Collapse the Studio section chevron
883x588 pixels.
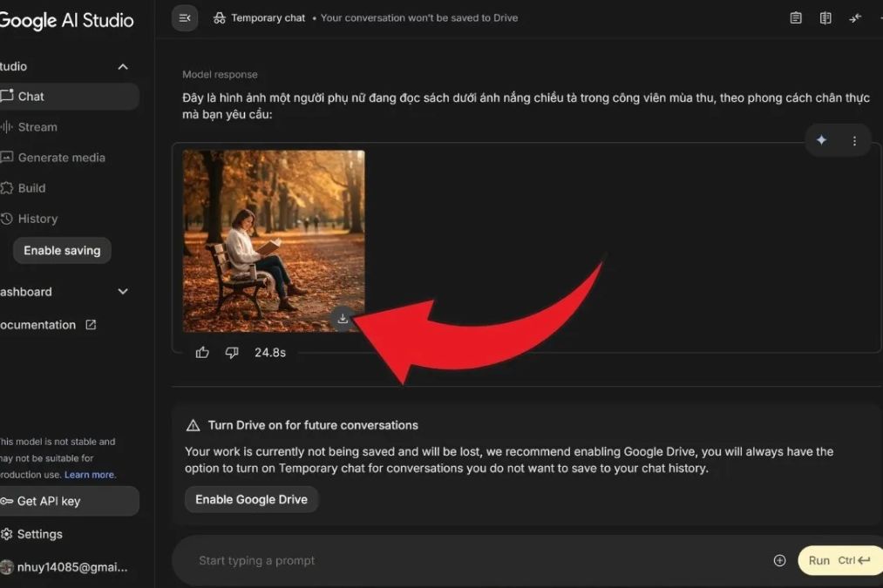tap(123, 67)
